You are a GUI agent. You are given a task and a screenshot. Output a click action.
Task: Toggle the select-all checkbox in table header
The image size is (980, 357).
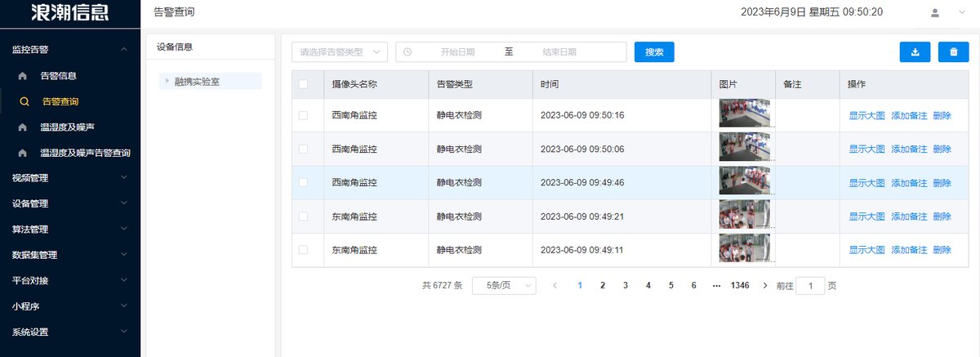click(x=304, y=84)
